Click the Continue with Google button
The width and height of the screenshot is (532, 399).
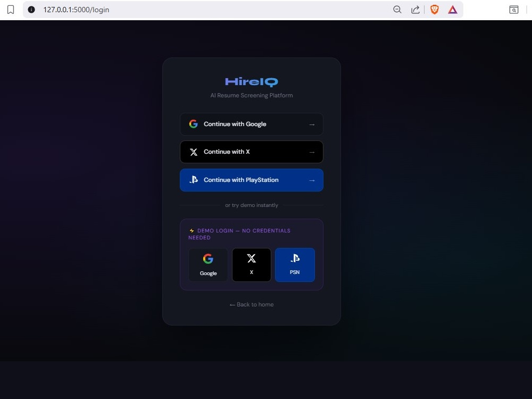point(252,124)
